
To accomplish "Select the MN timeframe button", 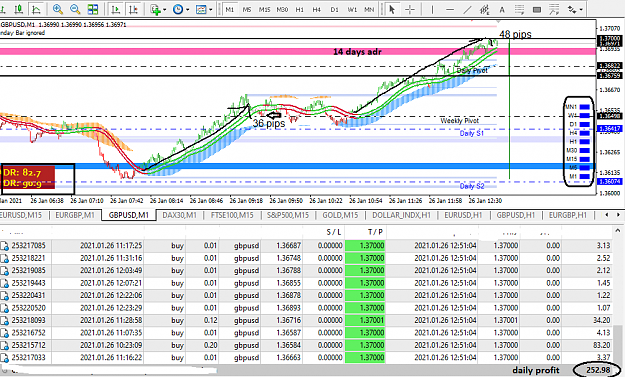I will point(369,9).
